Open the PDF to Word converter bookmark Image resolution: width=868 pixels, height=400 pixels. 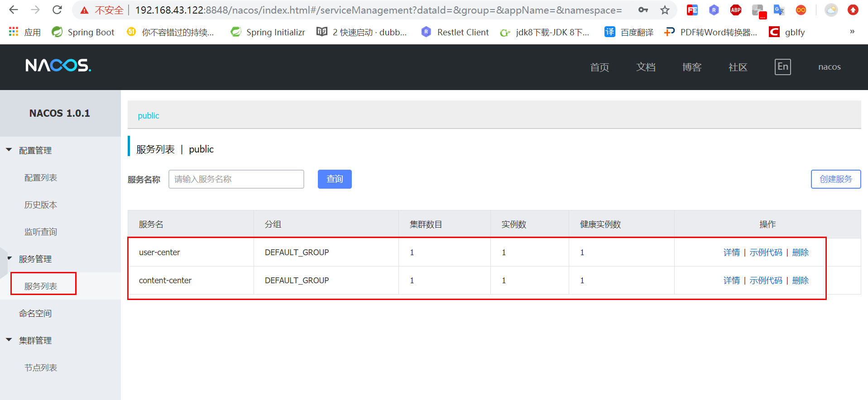tap(710, 32)
